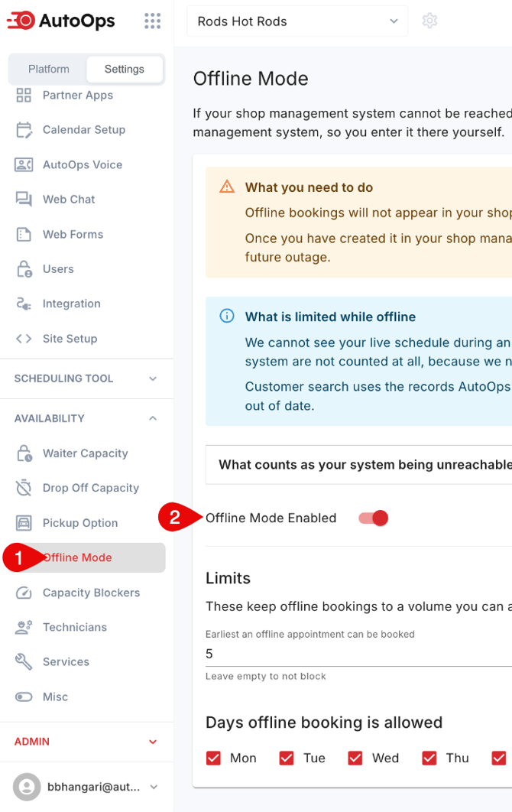This screenshot has width=512, height=812.
Task: Open Web Chat settings
Action: [x=69, y=200]
